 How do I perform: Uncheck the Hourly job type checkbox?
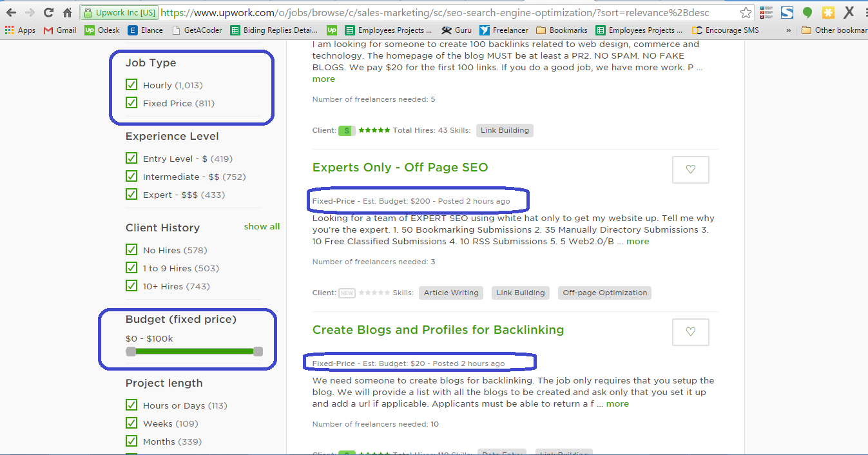coord(131,84)
